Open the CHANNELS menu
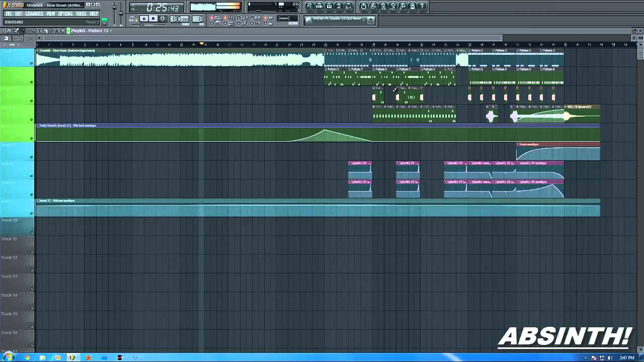644x362 pixels. 34,14
